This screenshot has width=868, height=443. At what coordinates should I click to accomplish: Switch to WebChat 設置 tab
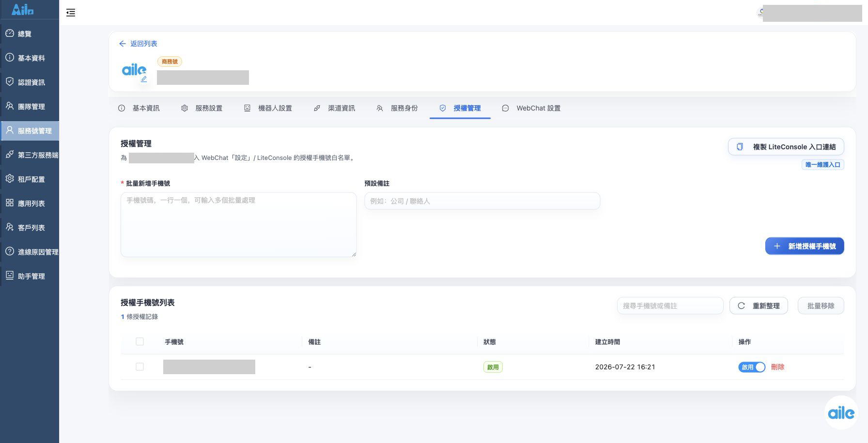(531, 108)
